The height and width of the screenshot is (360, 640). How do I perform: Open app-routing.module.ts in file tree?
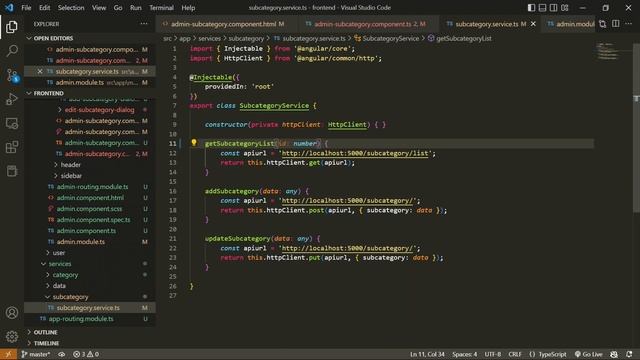point(81,319)
